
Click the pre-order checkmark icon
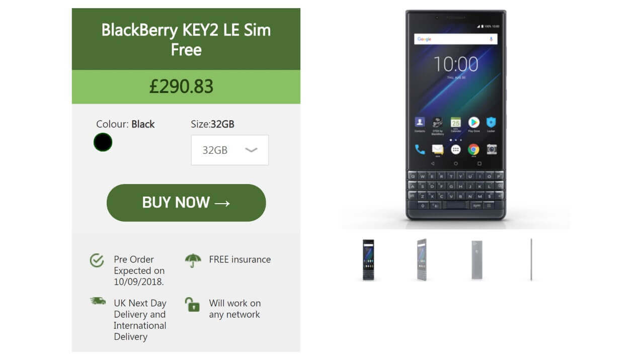pos(97,260)
